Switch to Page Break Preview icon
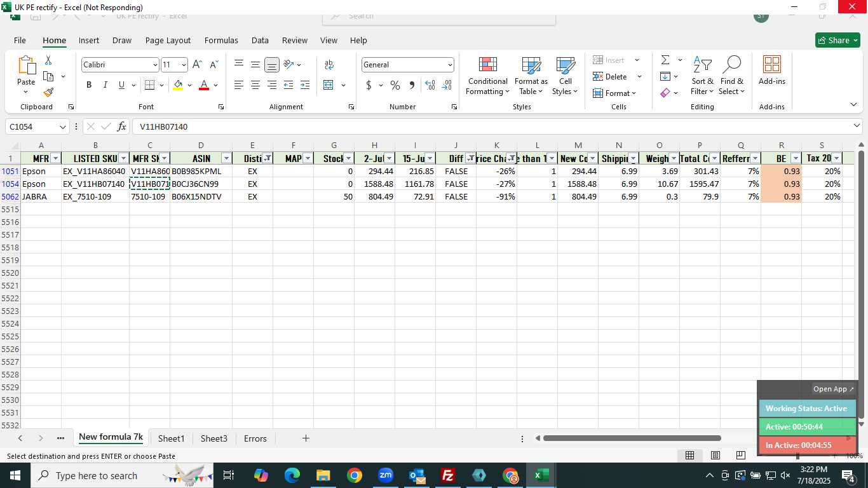Viewport: 868px width, 488px height. (x=740, y=456)
